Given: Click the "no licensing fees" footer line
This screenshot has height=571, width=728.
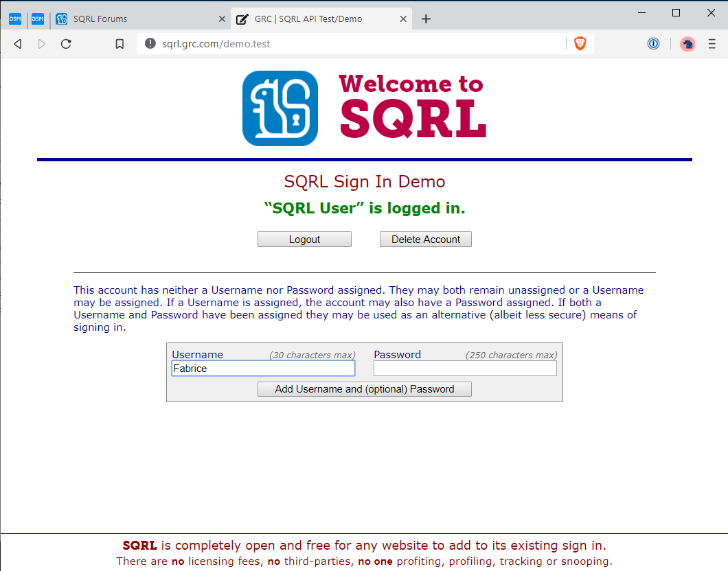Looking at the screenshot, I should click(365, 561).
